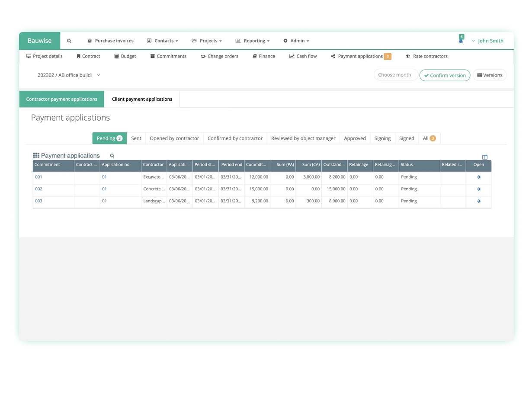Open the Rate contractors page
Viewport: 532px width, 416px height.
426,56
